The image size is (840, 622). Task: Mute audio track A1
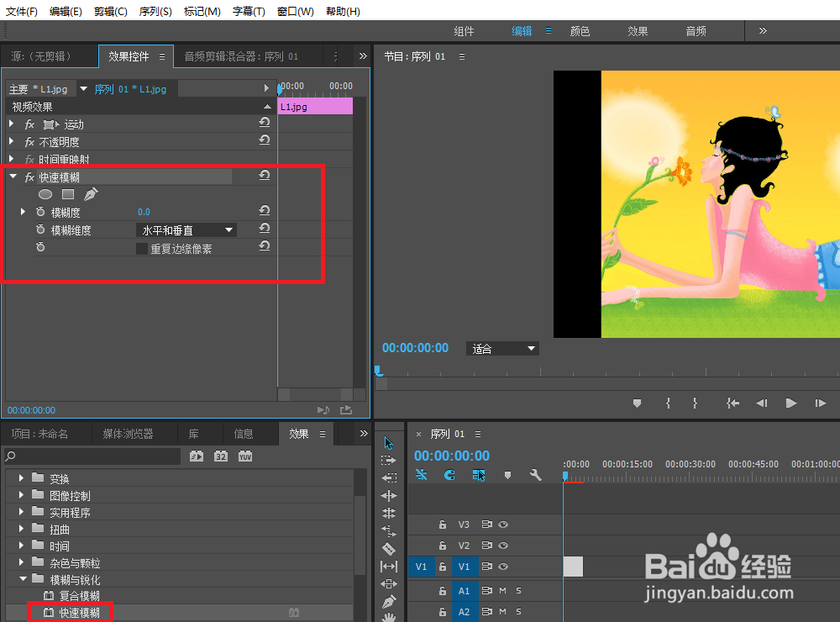tap(502, 590)
